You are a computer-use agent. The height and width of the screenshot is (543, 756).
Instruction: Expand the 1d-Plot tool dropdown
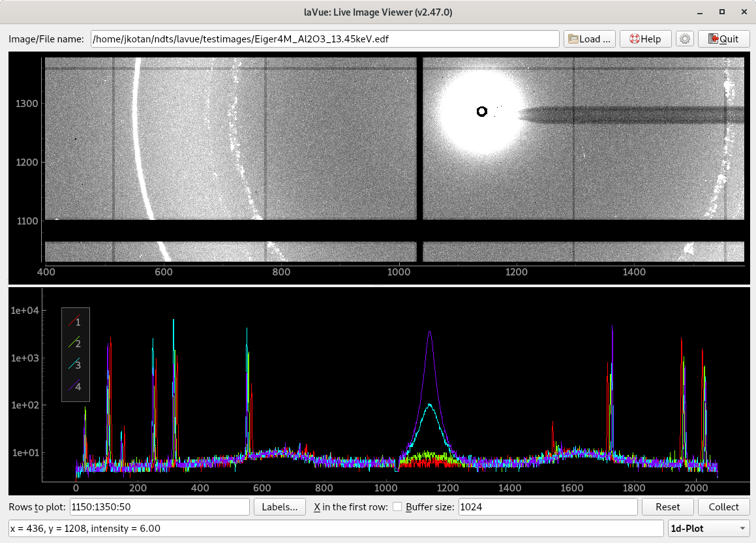pos(708,528)
